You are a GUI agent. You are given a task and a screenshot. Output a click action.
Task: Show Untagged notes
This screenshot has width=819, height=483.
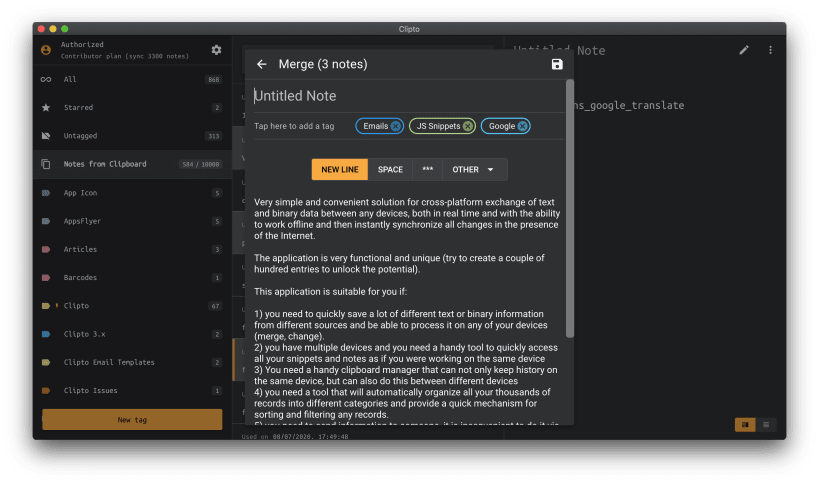coord(133,136)
